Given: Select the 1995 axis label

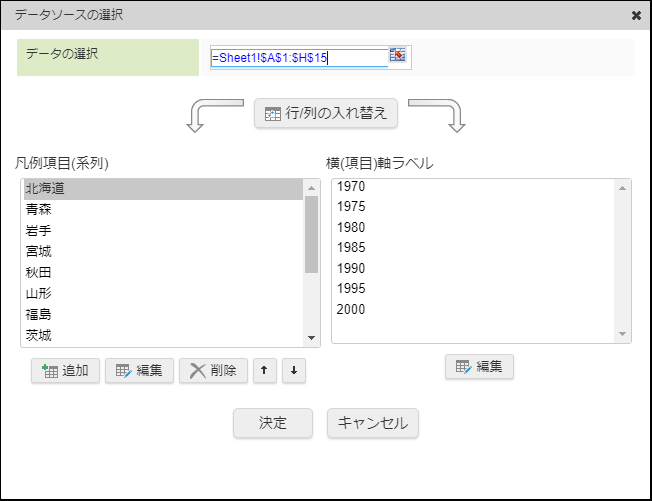Looking at the screenshot, I should [x=474, y=288].
